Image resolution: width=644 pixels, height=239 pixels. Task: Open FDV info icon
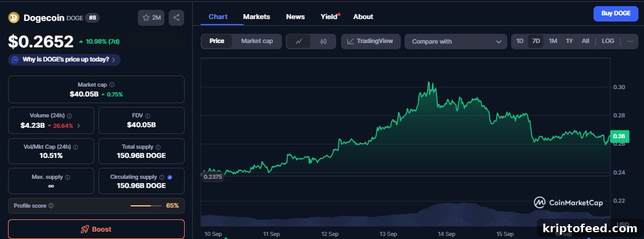[147, 116]
